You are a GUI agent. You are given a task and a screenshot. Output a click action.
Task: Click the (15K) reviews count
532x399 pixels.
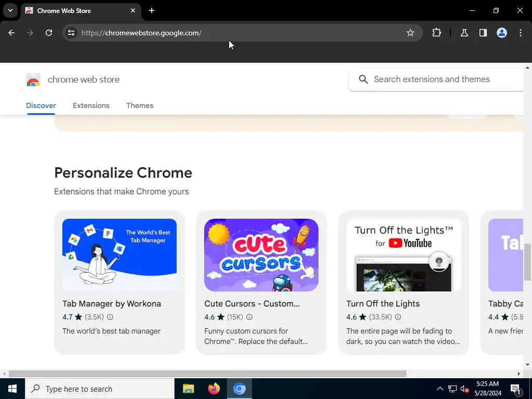point(235,317)
